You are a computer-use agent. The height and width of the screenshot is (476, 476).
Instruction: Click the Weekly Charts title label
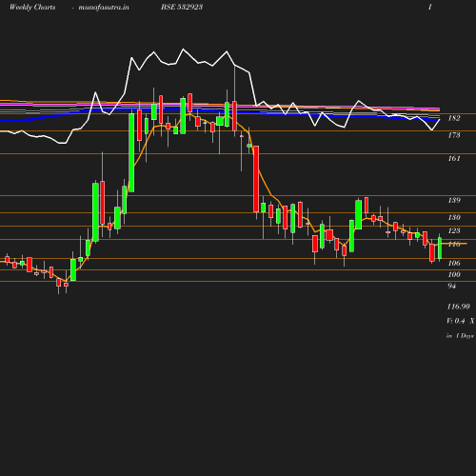[32, 7]
